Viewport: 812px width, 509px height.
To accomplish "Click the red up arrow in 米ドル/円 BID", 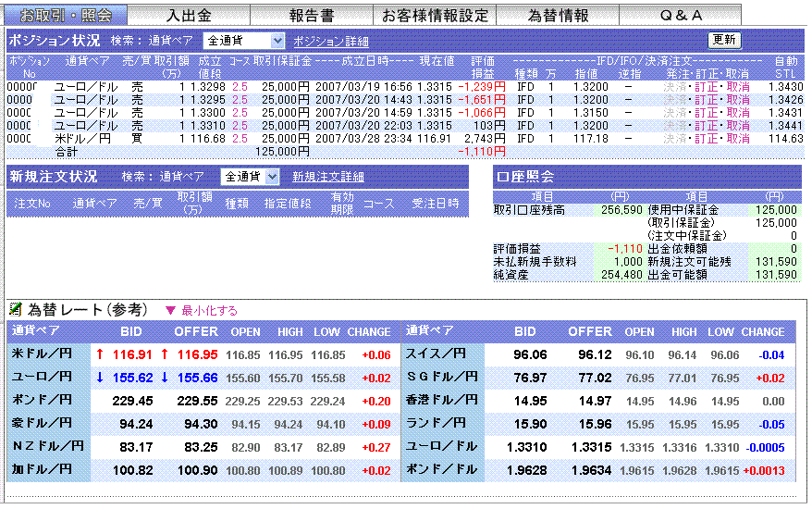I will (x=100, y=354).
